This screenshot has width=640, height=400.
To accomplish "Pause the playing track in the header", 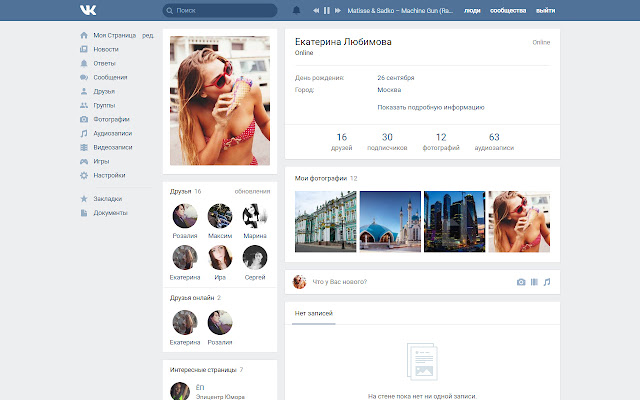I will point(327,10).
